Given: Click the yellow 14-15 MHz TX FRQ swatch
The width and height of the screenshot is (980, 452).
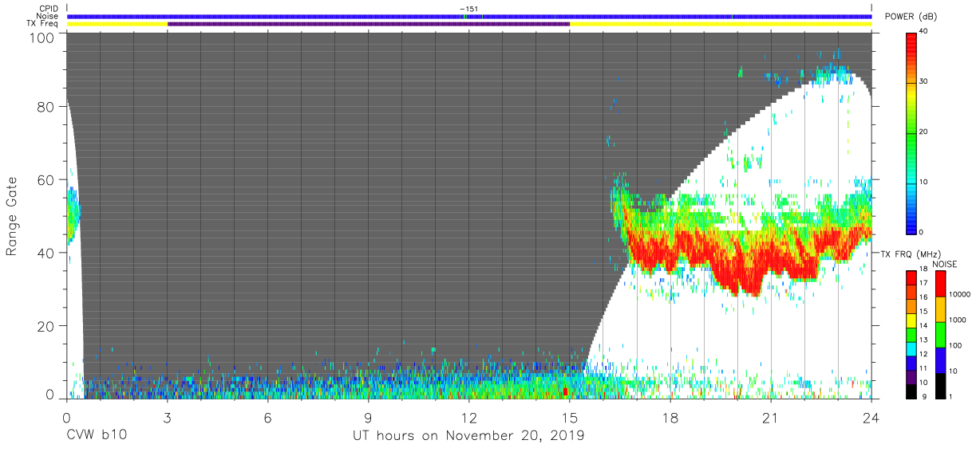Looking at the screenshot, I should pyautogui.click(x=911, y=319).
